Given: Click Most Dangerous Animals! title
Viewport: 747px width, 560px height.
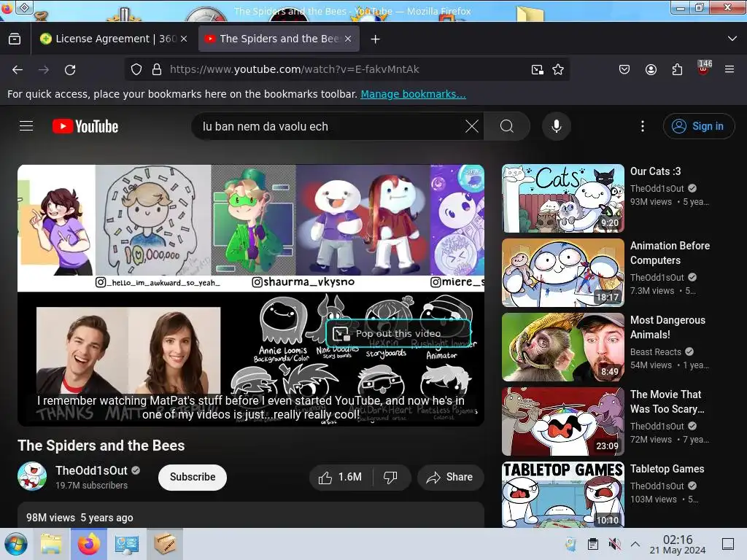Looking at the screenshot, I should coord(668,327).
